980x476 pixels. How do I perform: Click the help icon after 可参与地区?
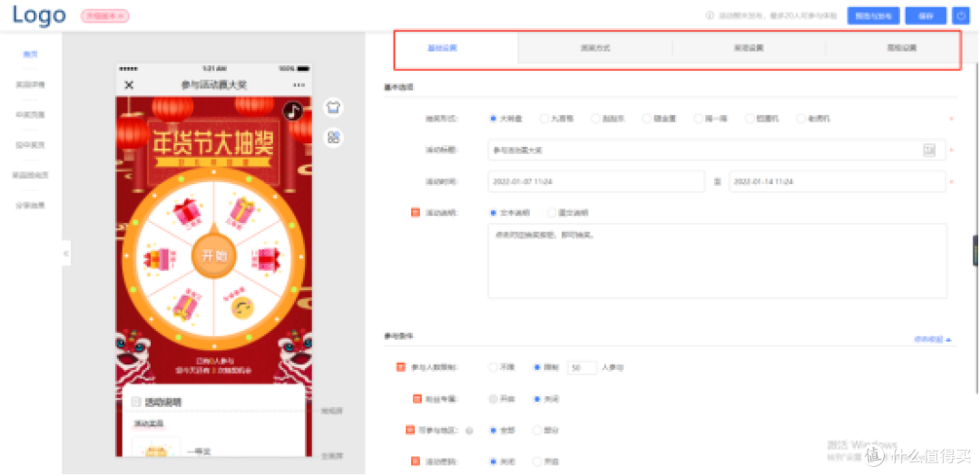click(469, 431)
